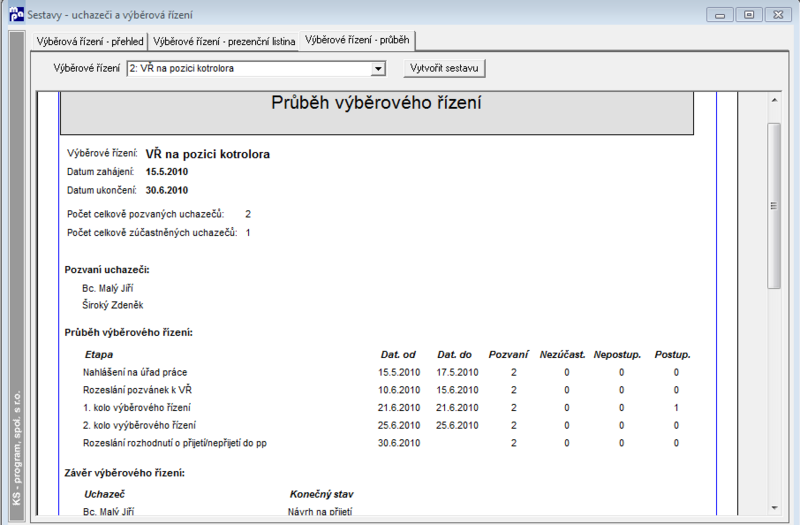Click the 'KS - program, spol. s r.o.' sidebar label
The image size is (800, 525).
[16, 448]
